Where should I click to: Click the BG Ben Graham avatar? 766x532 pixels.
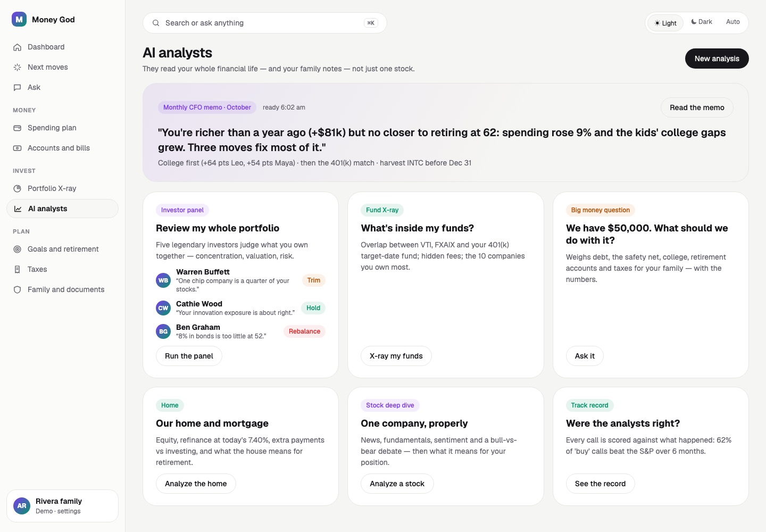pyautogui.click(x=163, y=331)
